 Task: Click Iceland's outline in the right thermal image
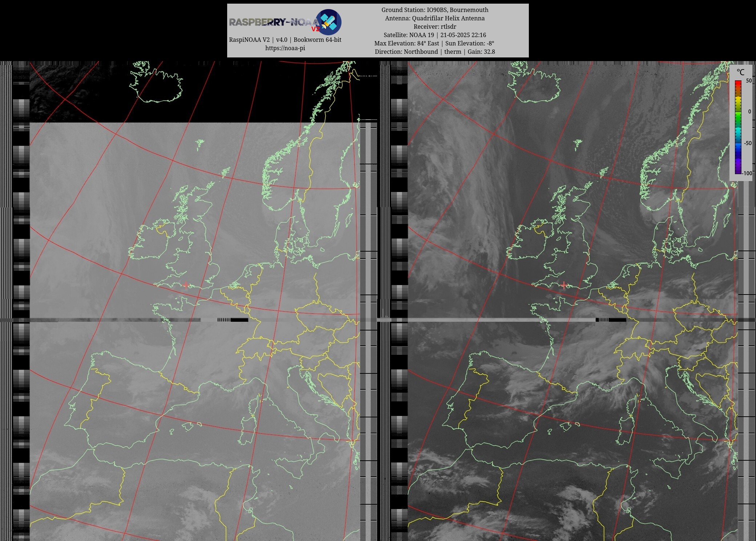534,82
